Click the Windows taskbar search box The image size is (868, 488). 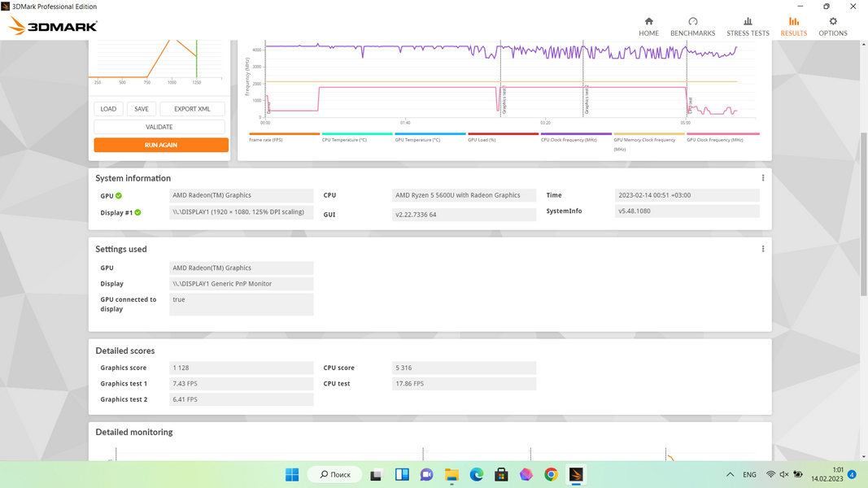334,474
